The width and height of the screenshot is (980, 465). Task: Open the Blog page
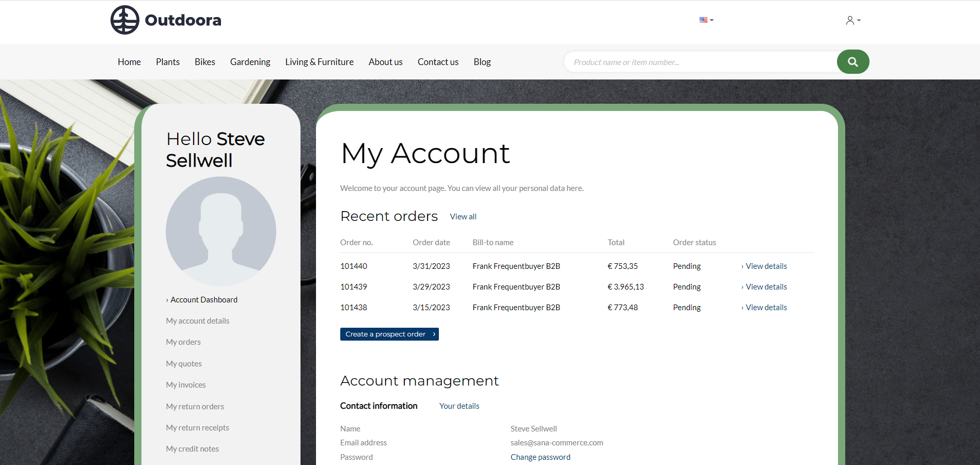[x=482, y=61]
